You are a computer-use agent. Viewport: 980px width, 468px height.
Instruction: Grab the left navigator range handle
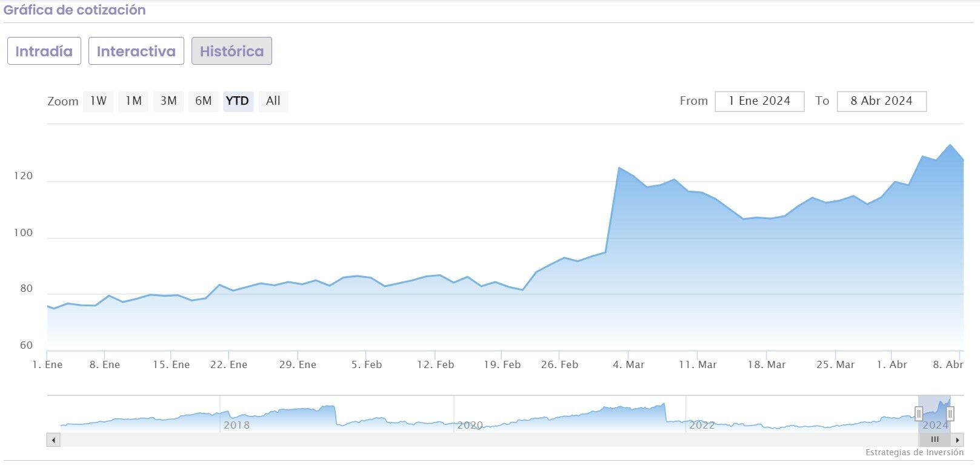919,414
